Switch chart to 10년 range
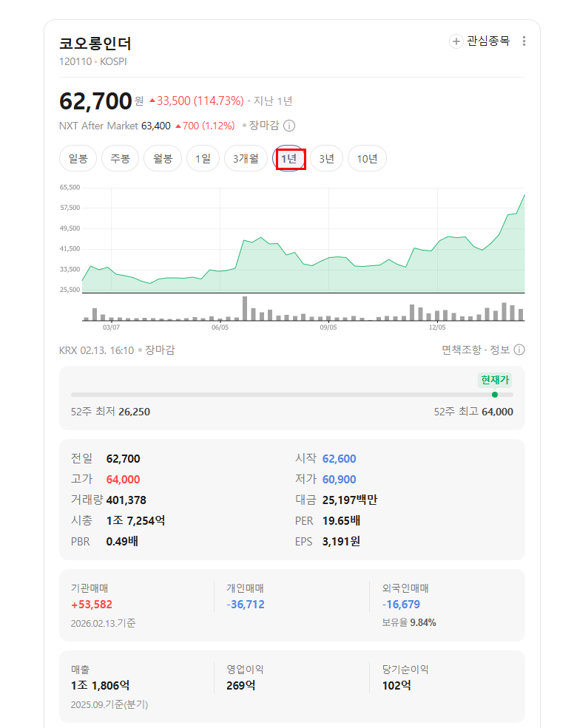The image size is (574, 728). (367, 159)
